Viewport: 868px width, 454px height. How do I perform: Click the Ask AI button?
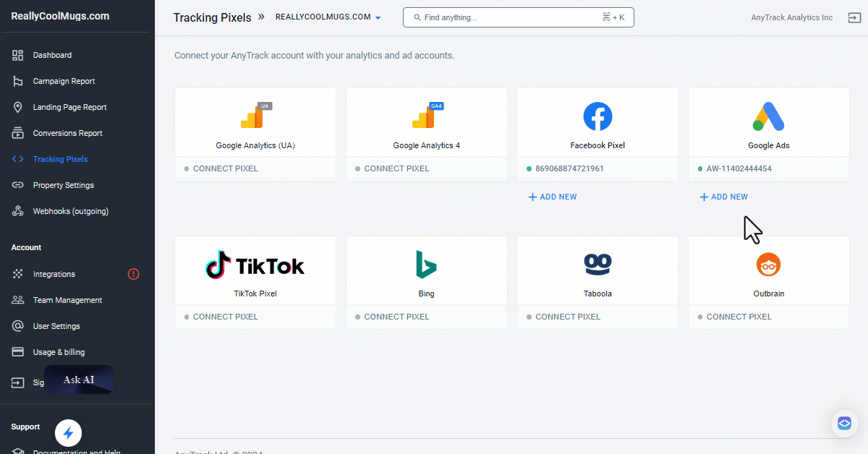[79, 380]
